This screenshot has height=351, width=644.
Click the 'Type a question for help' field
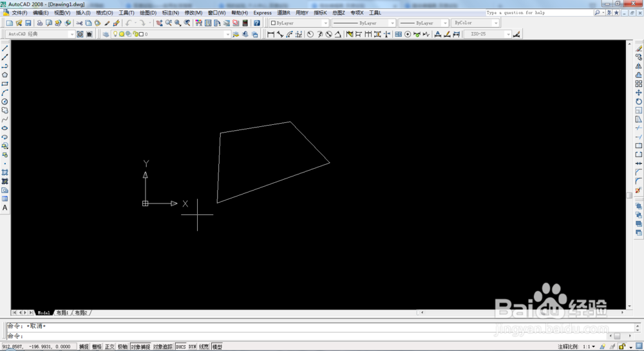[x=539, y=13]
